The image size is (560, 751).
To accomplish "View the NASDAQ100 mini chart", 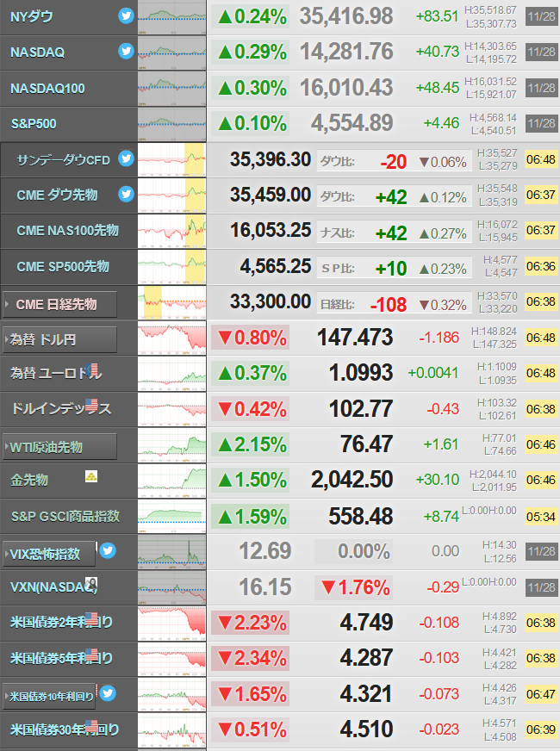I will click(x=172, y=89).
